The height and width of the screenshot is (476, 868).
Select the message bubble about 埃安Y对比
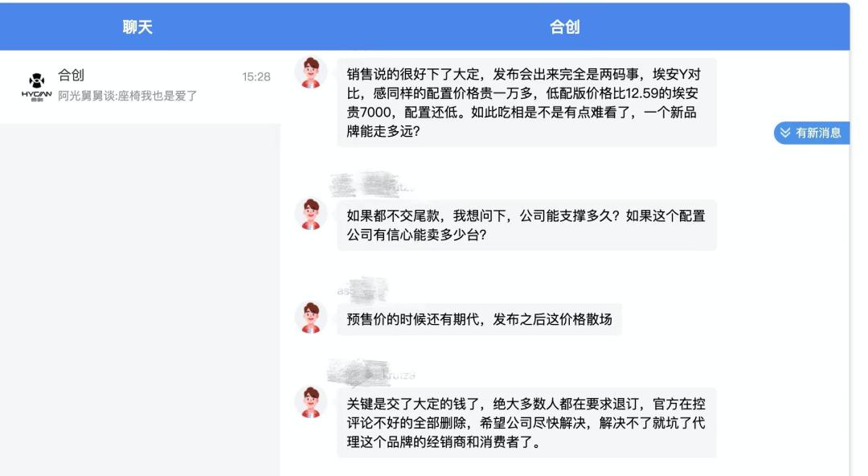pos(526,102)
